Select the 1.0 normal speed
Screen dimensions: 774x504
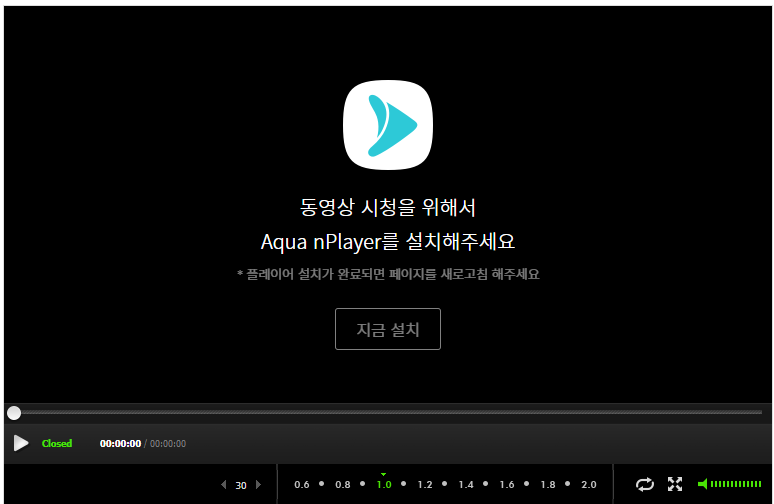click(x=384, y=485)
